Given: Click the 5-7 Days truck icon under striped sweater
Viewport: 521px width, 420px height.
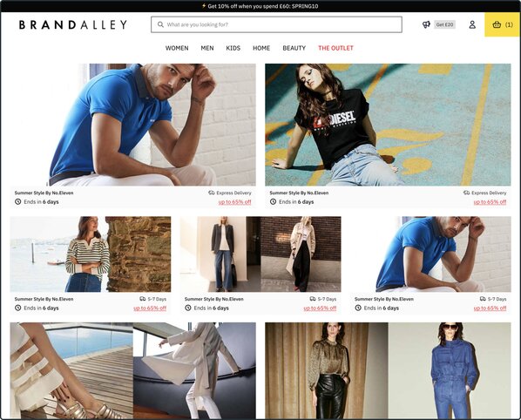Looking at the screenshot, I should click(143, 299).
